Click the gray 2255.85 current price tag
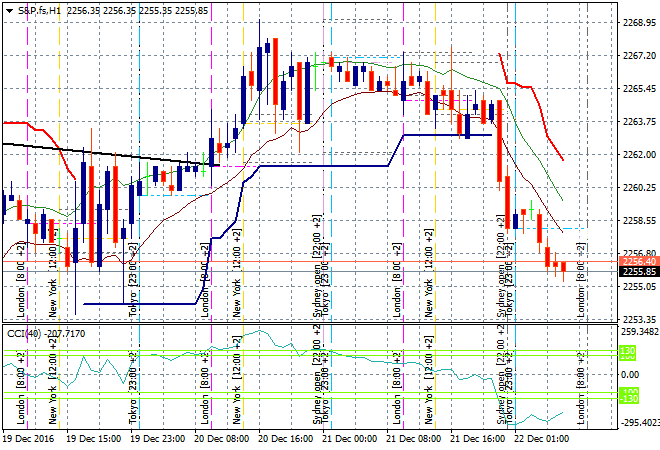The width and height of the screenshot is (660, 450). click(637, 271)
